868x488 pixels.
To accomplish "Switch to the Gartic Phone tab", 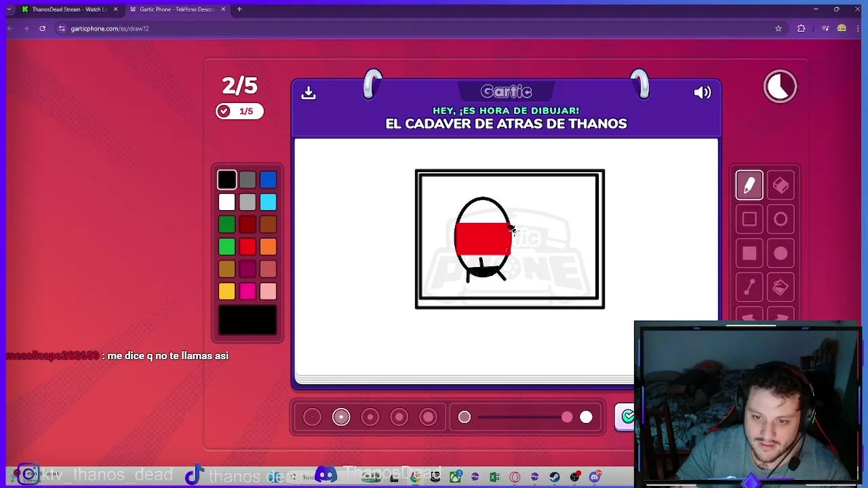I will coord(177,9).
